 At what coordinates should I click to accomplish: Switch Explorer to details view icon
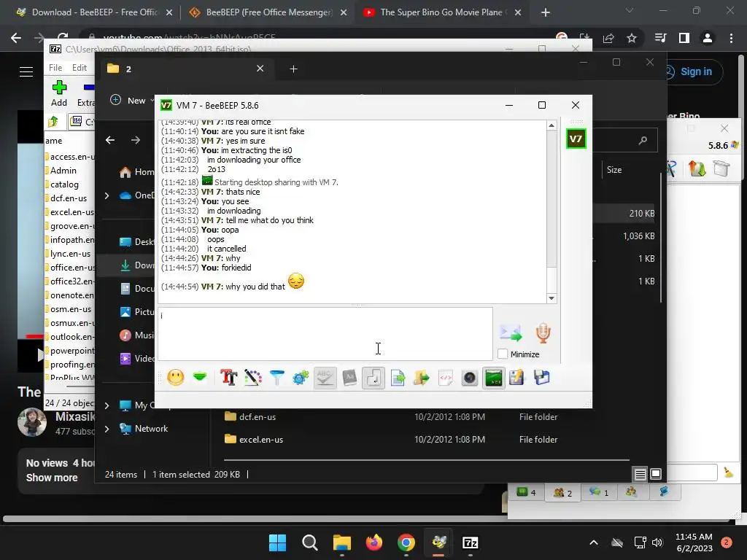coord(640,474)
